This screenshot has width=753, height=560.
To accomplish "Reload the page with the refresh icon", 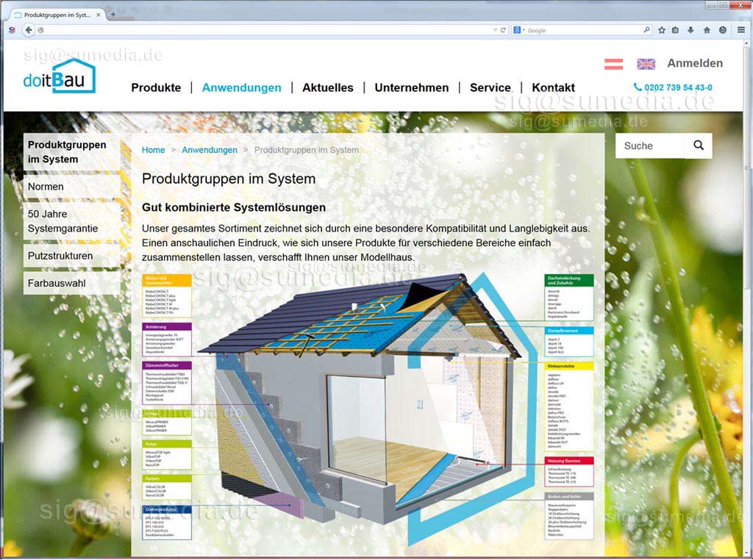I will pos(503,30).
